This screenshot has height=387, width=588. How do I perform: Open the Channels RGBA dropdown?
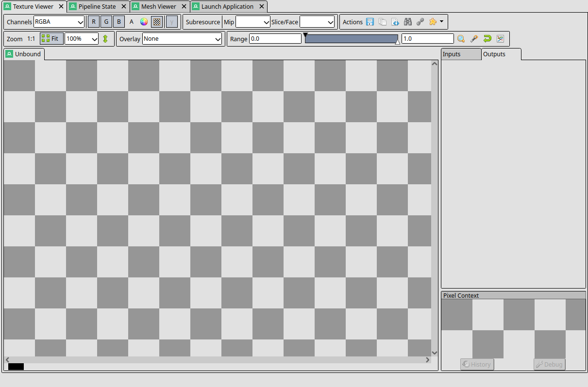coord(59,22)
